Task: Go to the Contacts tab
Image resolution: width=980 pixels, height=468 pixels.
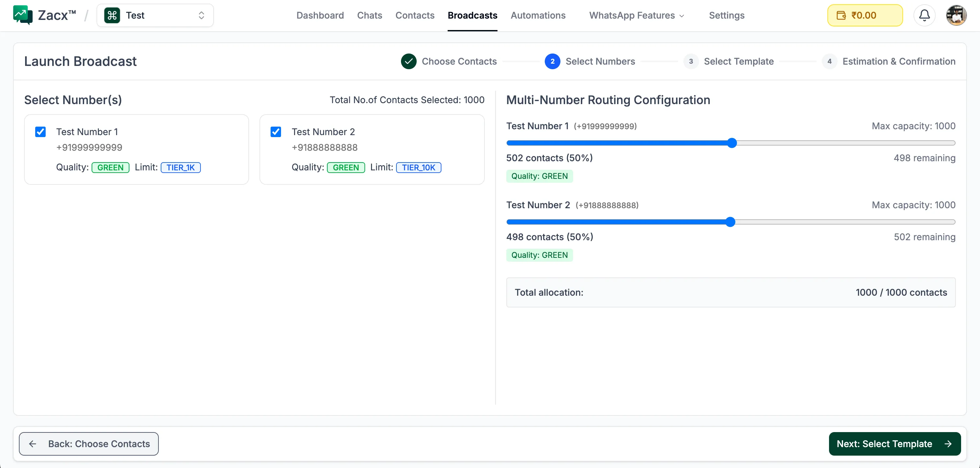Action: 415,15
